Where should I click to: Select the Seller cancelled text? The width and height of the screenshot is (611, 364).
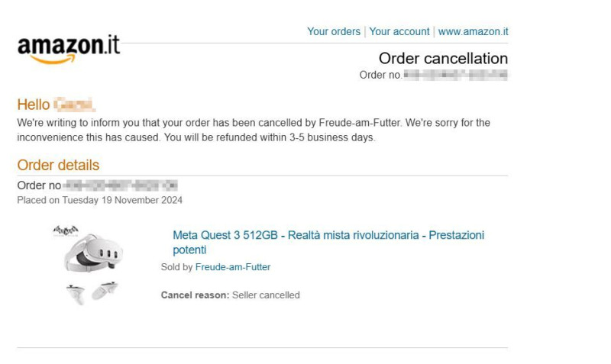click(x=266, y=295)
